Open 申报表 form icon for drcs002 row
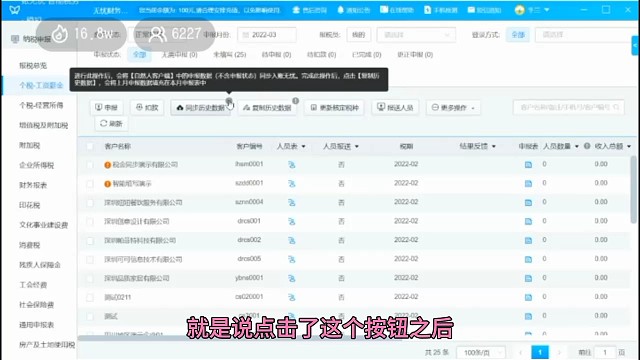Image resolution: width=640 pixels, height=360 pixels. pos(528,240)
